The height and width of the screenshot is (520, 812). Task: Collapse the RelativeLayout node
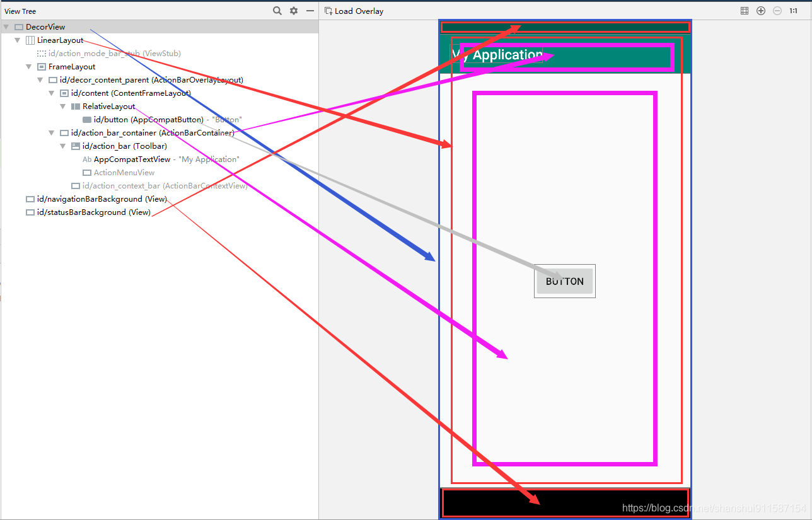click(63, 107)
